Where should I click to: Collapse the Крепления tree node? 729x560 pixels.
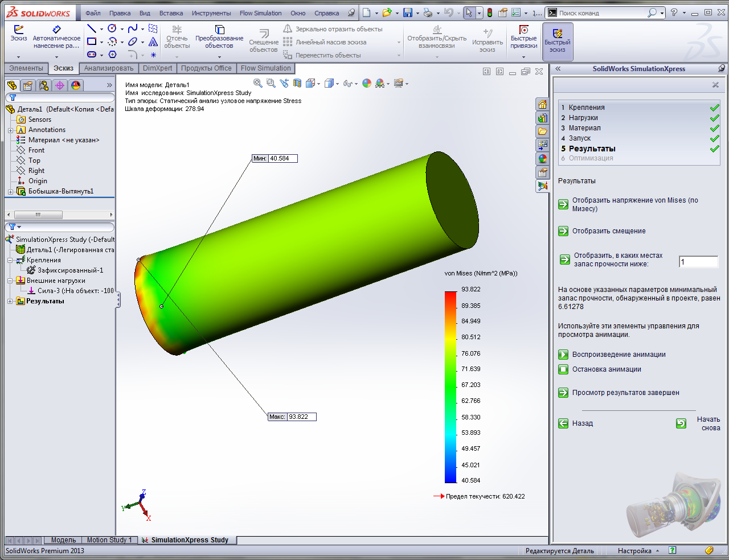[10, 260]
